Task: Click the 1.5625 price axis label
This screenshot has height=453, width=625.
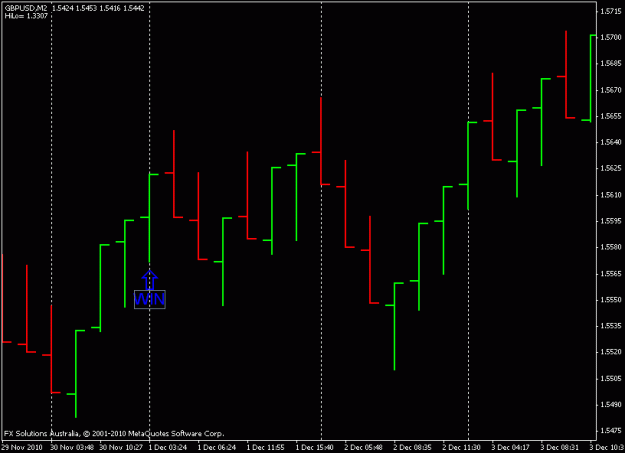Action: tap(611, 168)
